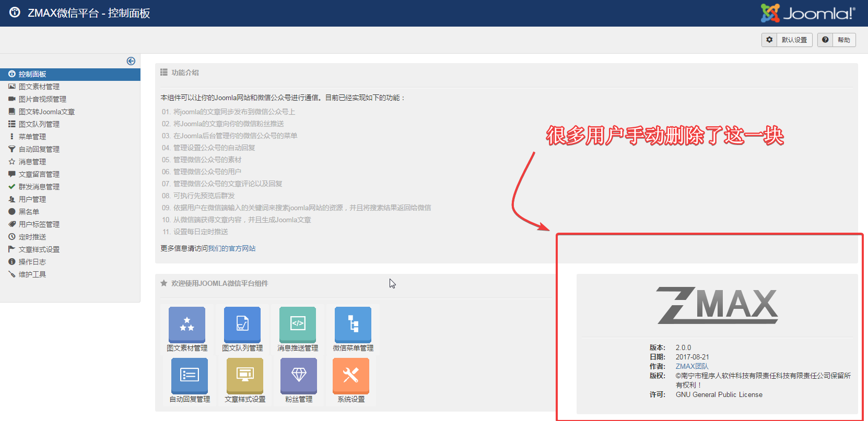Click the 图文素材管理 tile label

[187, 348]
